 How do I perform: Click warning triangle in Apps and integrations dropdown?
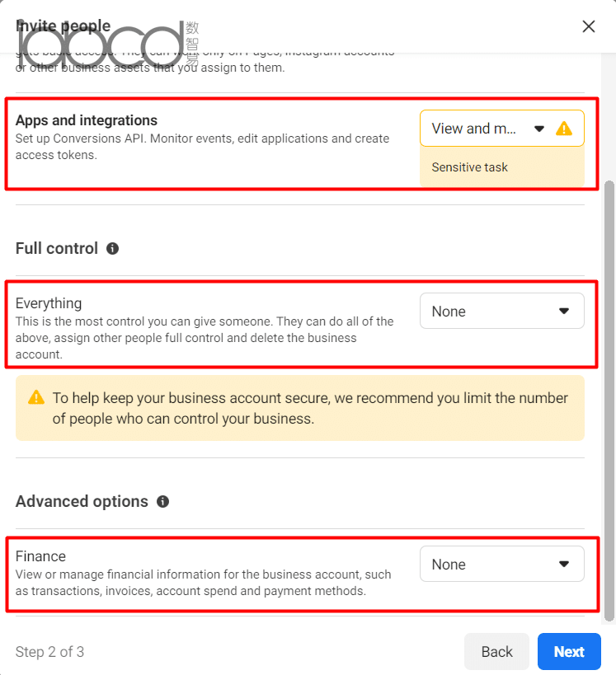pos(564,129)
